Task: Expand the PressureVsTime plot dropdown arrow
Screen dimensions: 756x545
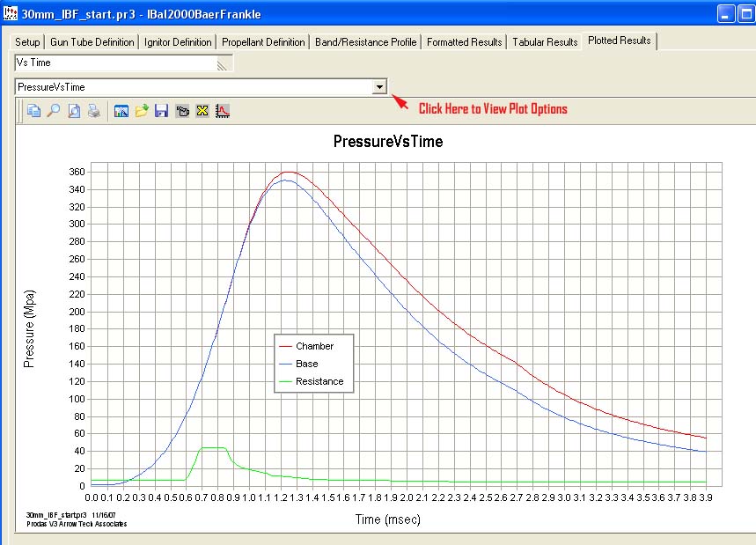Action: coord(379,87)
